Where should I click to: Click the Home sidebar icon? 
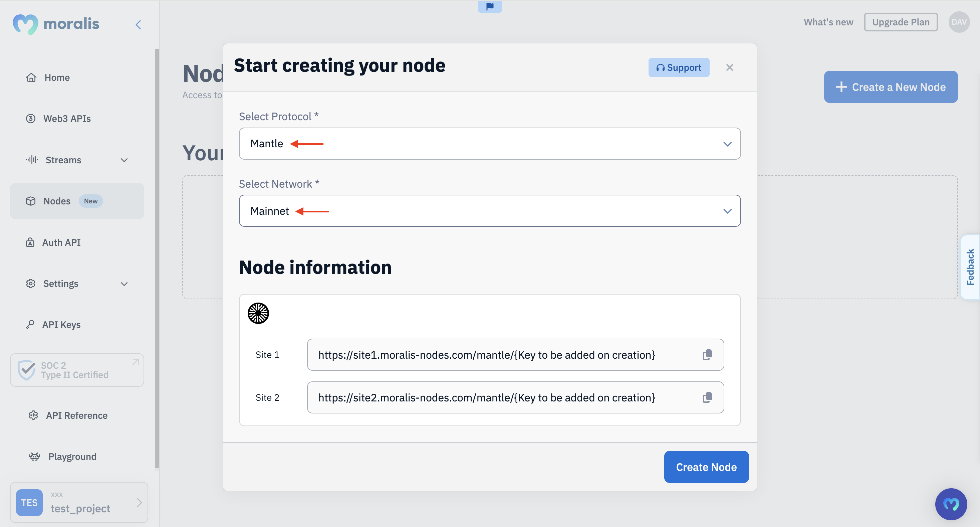pos(31,76)
